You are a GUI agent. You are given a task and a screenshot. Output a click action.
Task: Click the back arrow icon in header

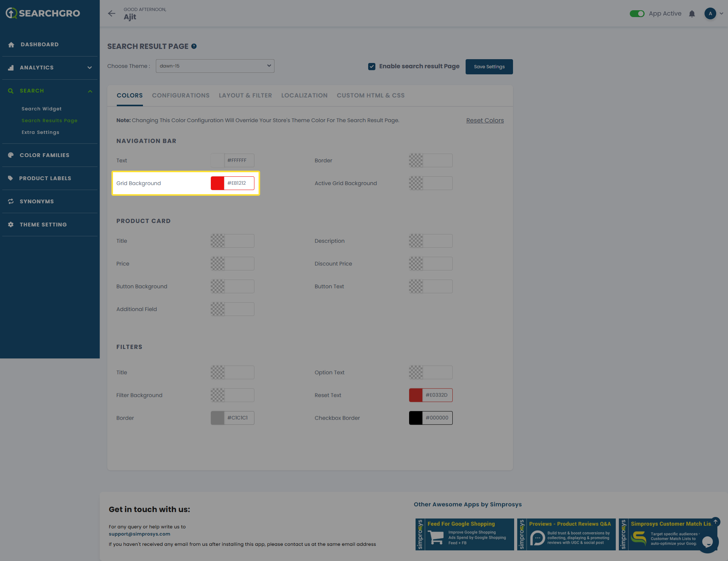pyautogui.click(x=111, y=14)
